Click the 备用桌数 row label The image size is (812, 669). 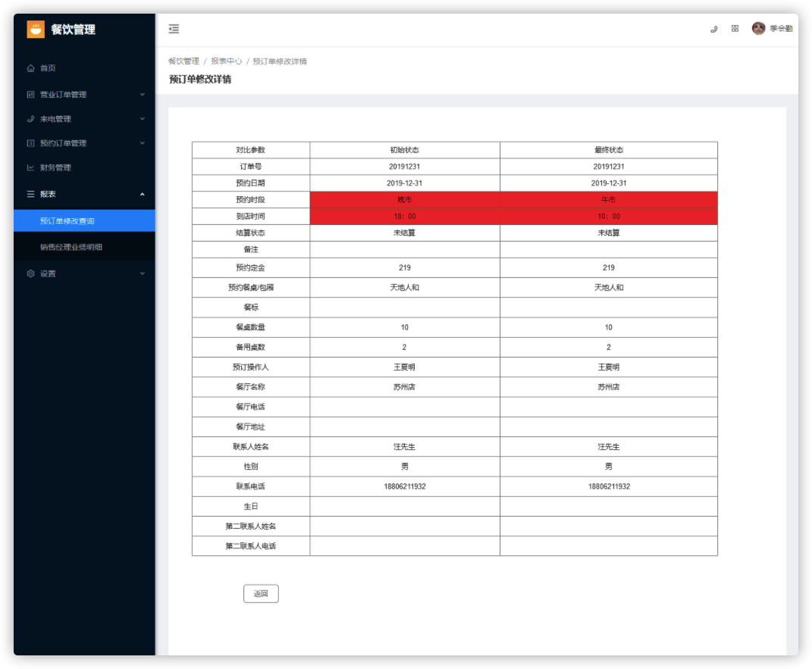coord(251,347)
